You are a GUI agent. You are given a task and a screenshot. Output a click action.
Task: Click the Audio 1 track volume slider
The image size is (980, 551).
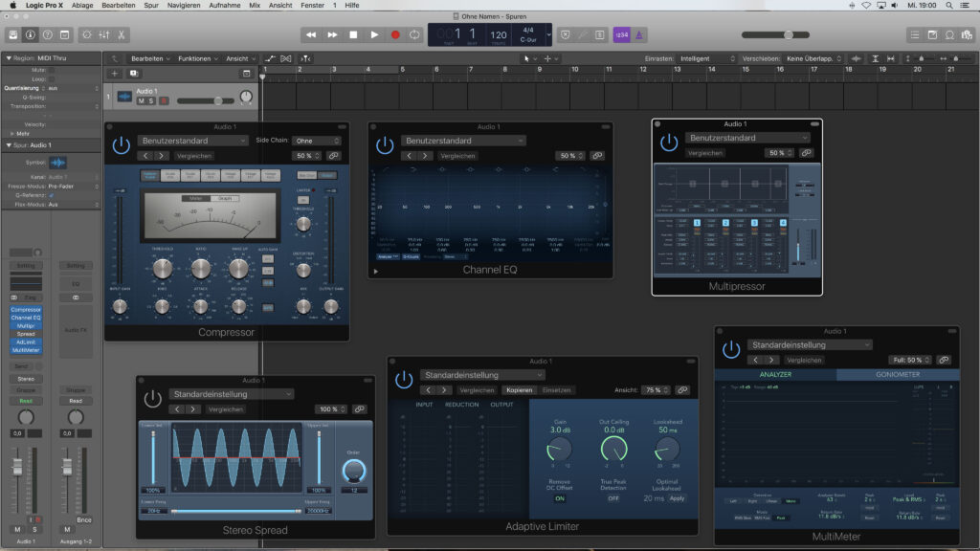tap(205, 100)
